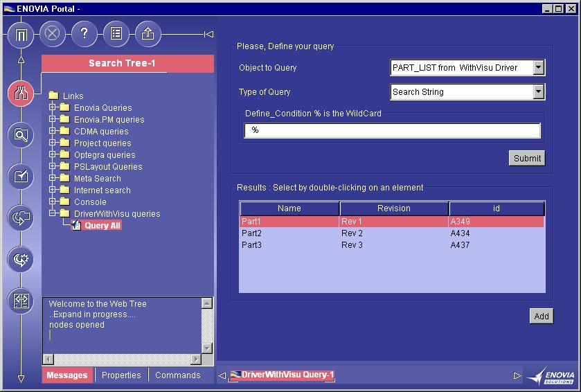This screenshot has height=392, width=581.
Task: Click the A437 id cell
Action: 460,245
